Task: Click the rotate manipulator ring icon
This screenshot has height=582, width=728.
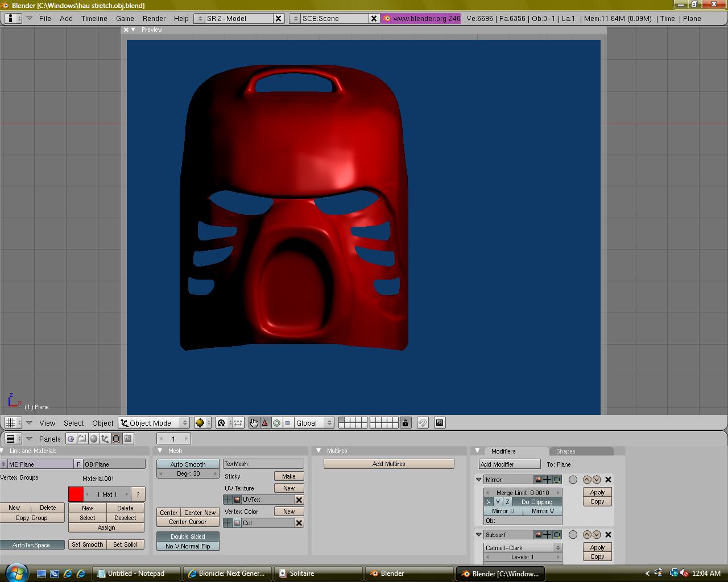Action: [x=276, y=423]
